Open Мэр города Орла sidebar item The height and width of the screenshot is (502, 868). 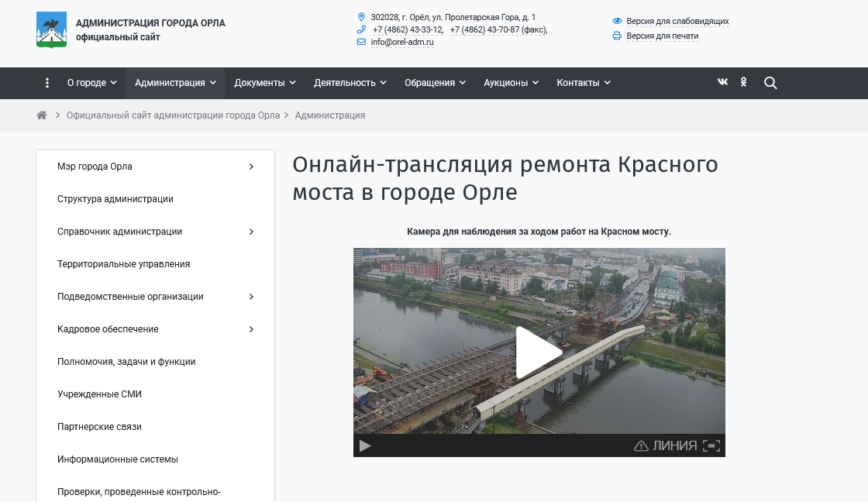click(x=95, y=167)
